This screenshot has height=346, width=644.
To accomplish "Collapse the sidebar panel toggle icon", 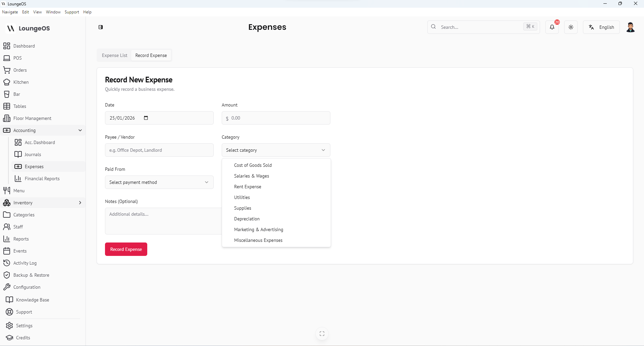I will [101, 27].
